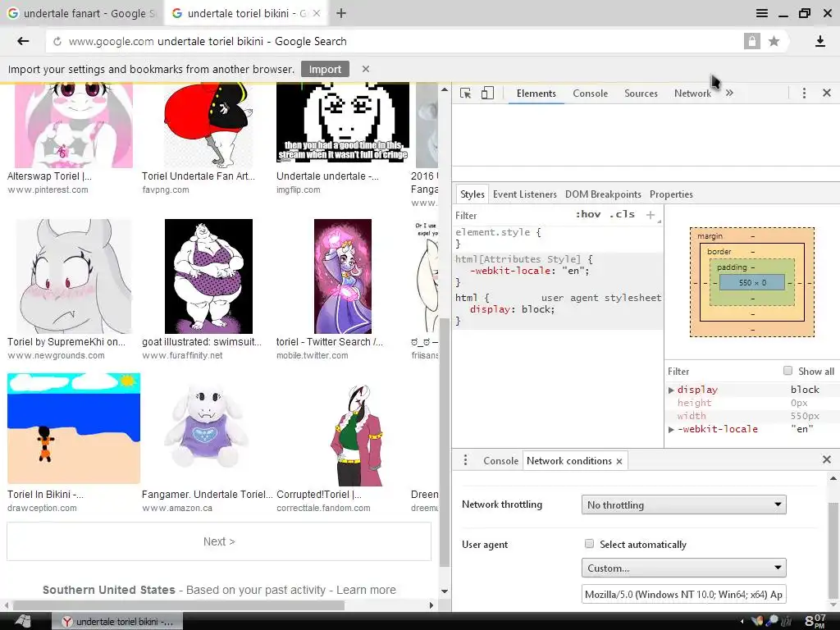Add new style rule plus icon
This screenshot has width=840, height=630.
651,215
